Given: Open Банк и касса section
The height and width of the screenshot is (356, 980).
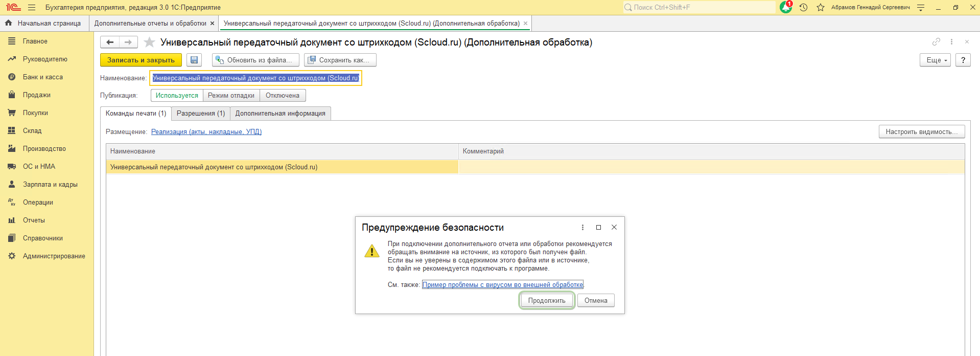Looking at the screenshot, I should point(47,77).
